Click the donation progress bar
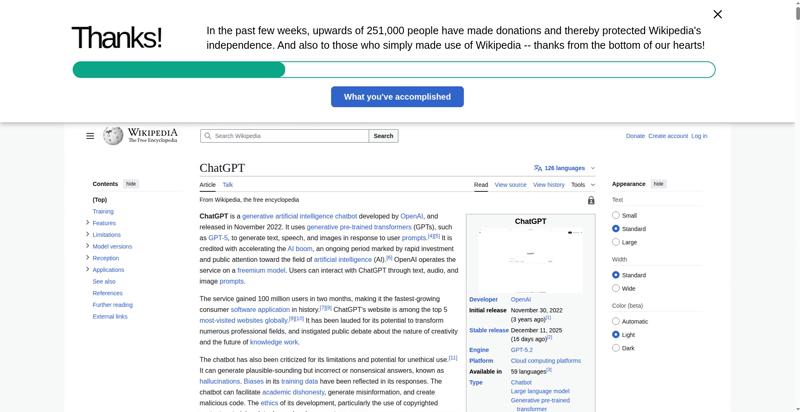The image size is (800, 412). 394,70
